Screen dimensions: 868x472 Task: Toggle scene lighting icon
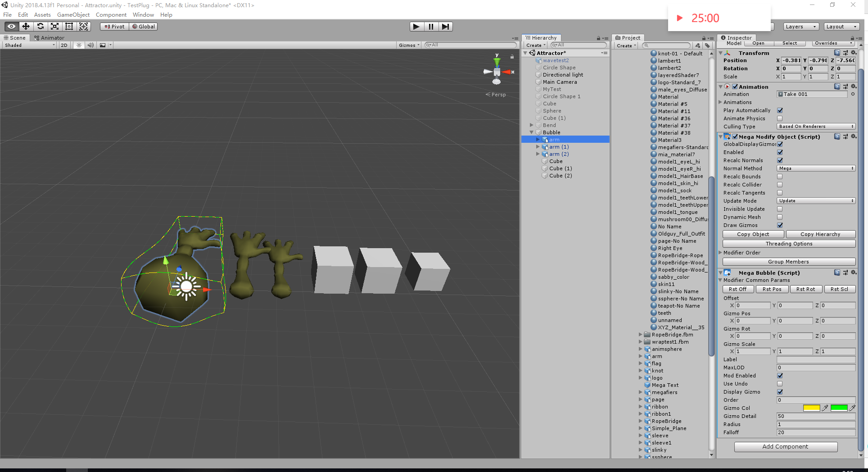coord(79,45)
